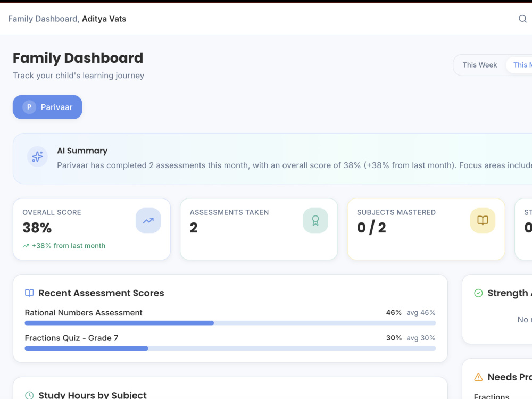532x399 pixels.
Task: Select the Parivaar child button
Action: (47, 107)
